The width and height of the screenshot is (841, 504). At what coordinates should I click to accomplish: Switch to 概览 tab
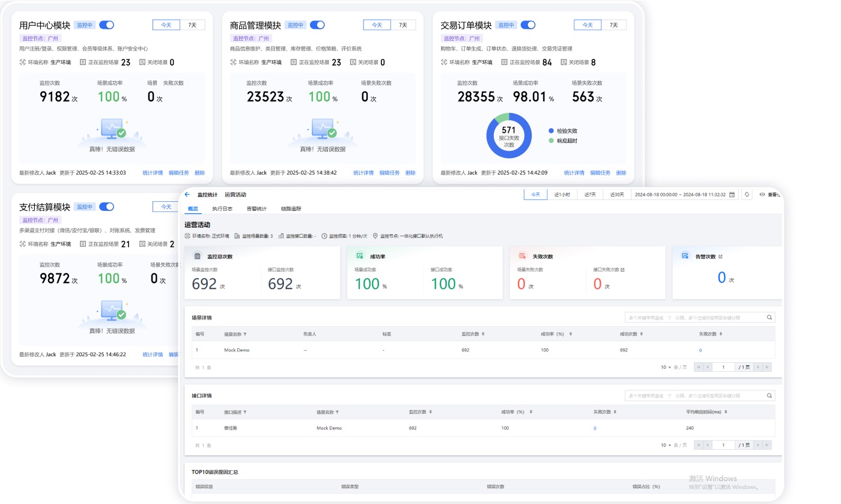click(193, 209)
